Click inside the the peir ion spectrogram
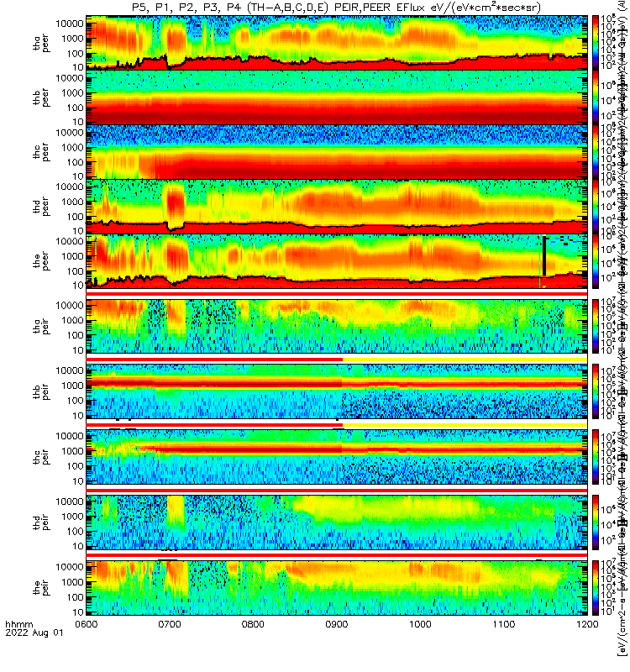This screenshot has width=630, height=672. coord(337,587)
